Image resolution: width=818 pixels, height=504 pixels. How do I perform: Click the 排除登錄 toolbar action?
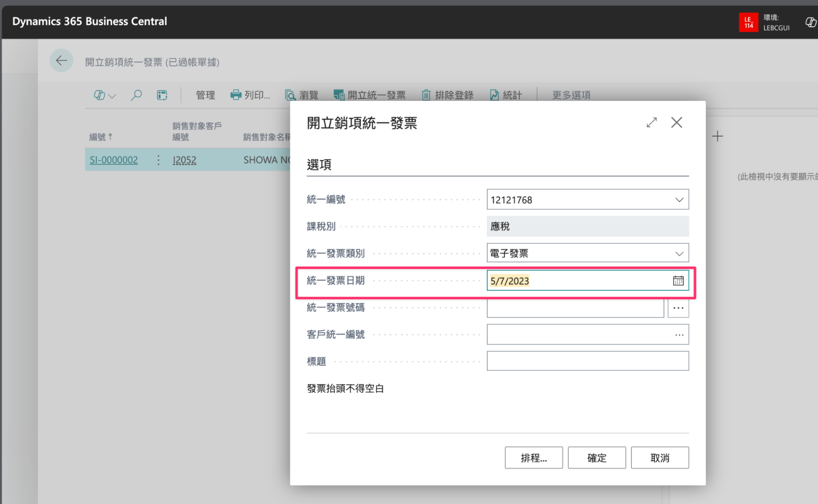click(x=447, y=95)
